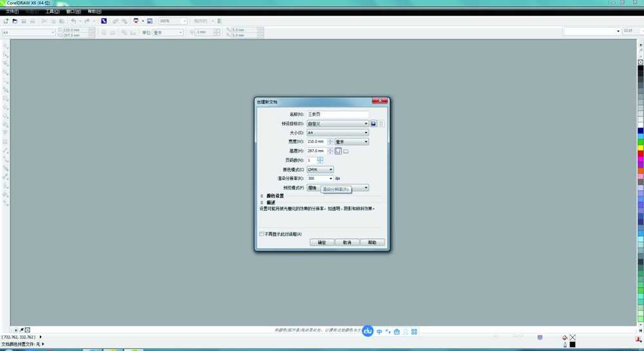Click the 确定 (OK) button
This screenshot has width=644, height=351.
pos(322,243)
